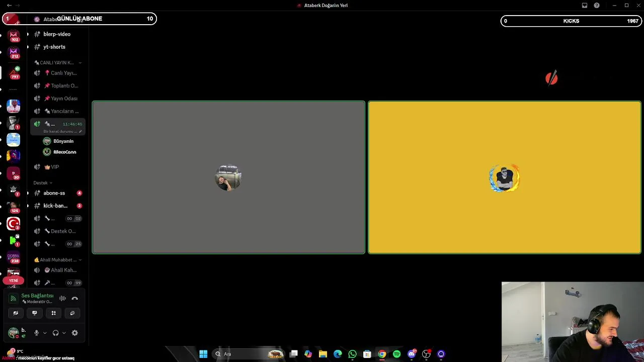The height and width of the screenshot is (362, 644).
Task: Disconnect from voice with hang-up icon
Action: pos(74,298)
